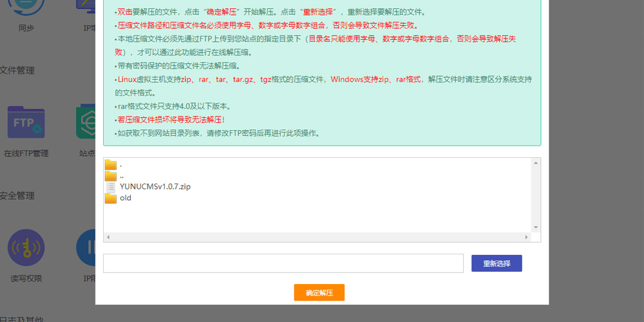The image size is (644, 322).
Task: Click the YUNUCMSv1.0.7.zip file icon
Action: pyautogui.click(x=110, y=187)
